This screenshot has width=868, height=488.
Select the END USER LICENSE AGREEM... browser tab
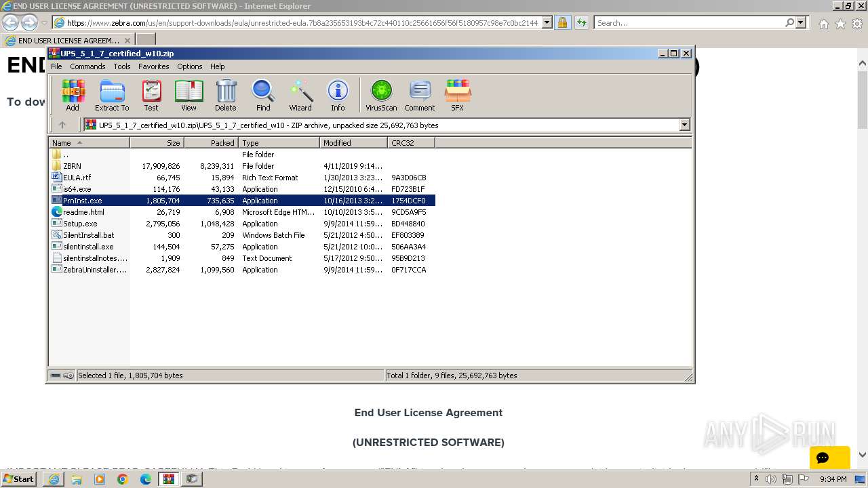pyautogui.click(x=68, y=40)
